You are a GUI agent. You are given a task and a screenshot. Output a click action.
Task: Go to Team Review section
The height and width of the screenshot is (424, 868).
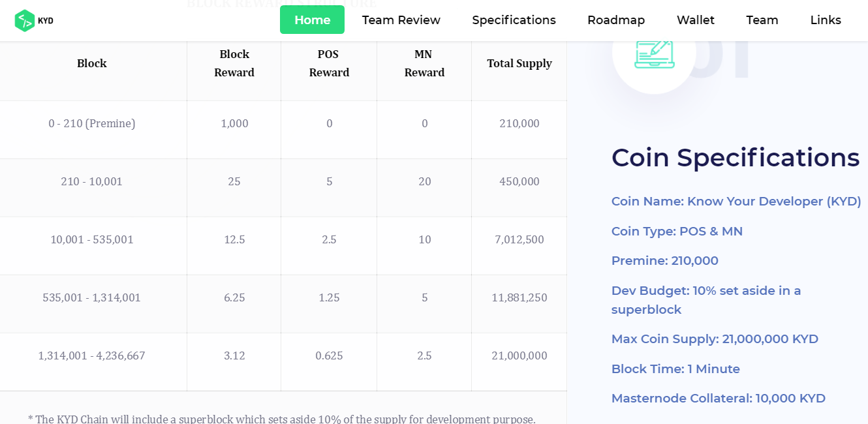tap(401, 20)
